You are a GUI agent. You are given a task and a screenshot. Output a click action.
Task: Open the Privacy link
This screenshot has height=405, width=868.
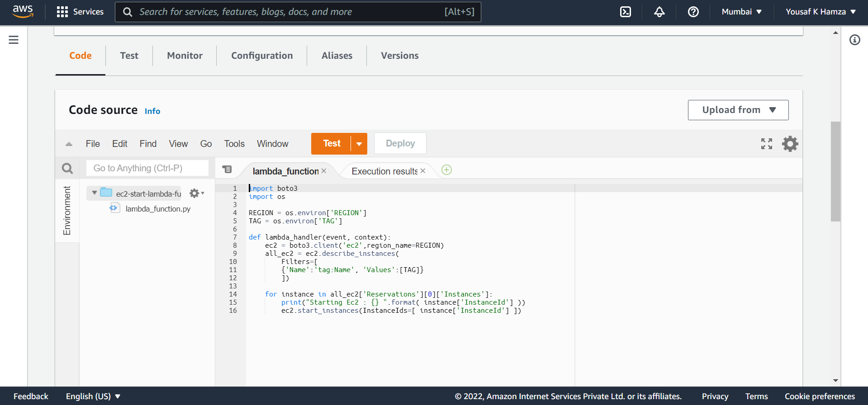pos(715,396)
